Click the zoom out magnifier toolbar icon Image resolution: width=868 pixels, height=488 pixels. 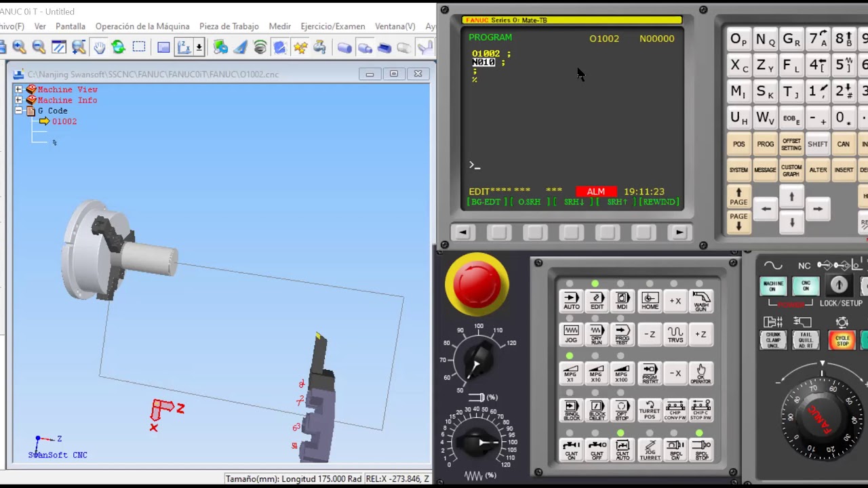click(39, 47)
